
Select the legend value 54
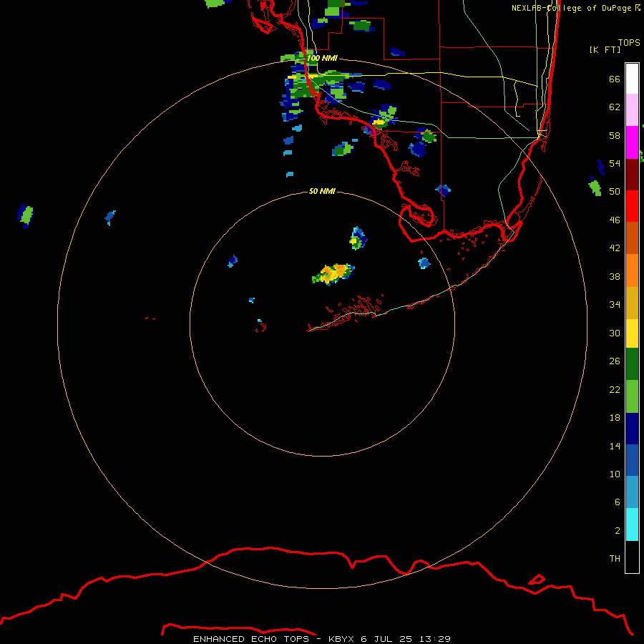coord(615,163)
